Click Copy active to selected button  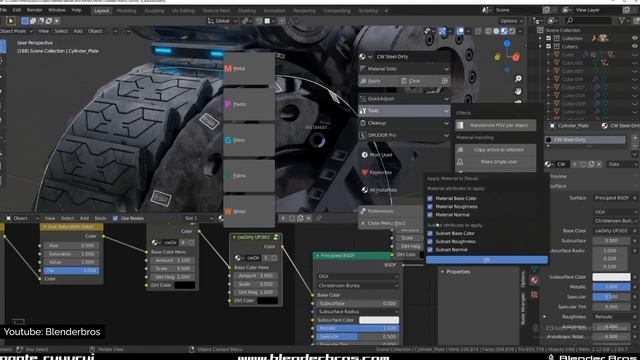(x=496, y=150)
